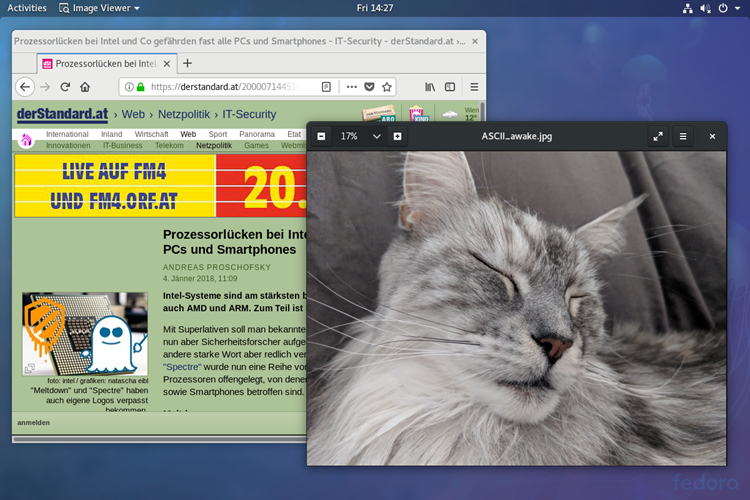750x500 pixels.
Task: Open the Abo subscription icon in site header
Action: [x=379, y=114]
